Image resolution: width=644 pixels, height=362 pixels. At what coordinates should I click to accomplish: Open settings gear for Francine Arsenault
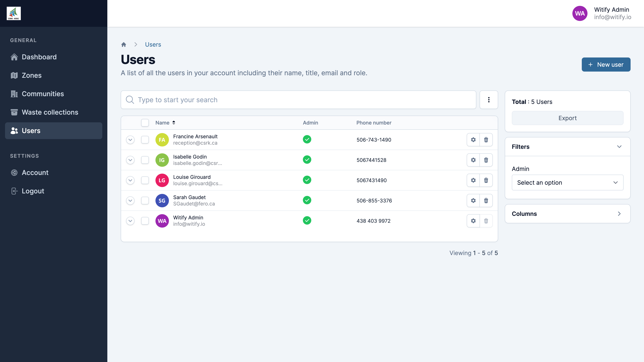click(473, 140)
